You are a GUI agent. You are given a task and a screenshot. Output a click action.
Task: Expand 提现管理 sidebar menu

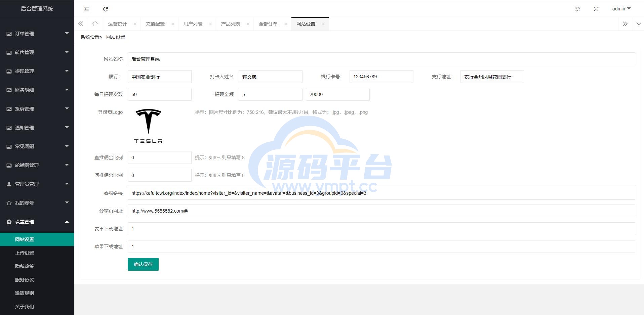[37, 71]
